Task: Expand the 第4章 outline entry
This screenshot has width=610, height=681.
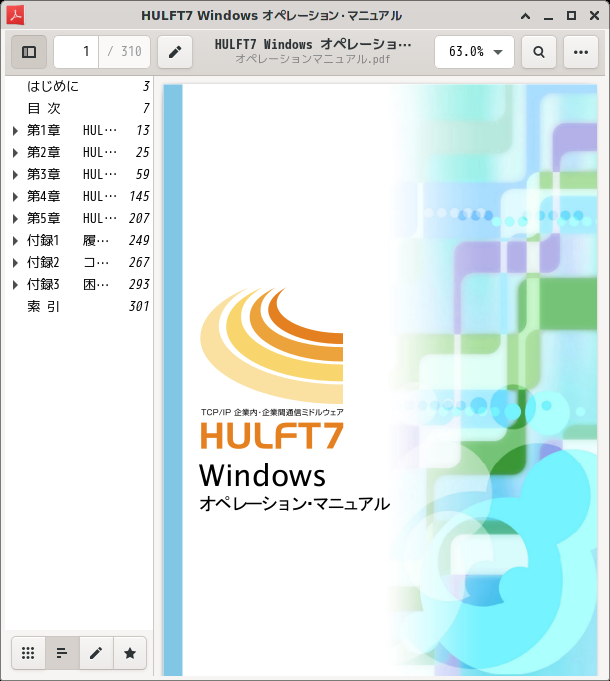Action: 15,196
